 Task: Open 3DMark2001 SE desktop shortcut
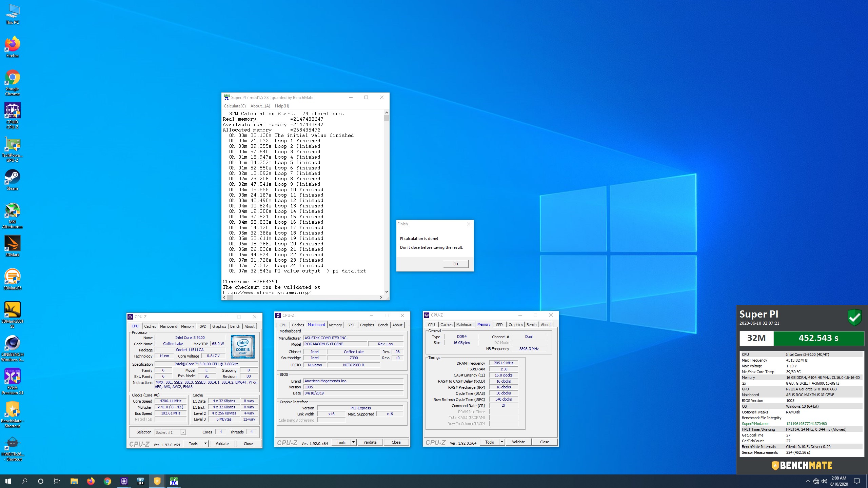pyautogui.click(x=13, y=315)
